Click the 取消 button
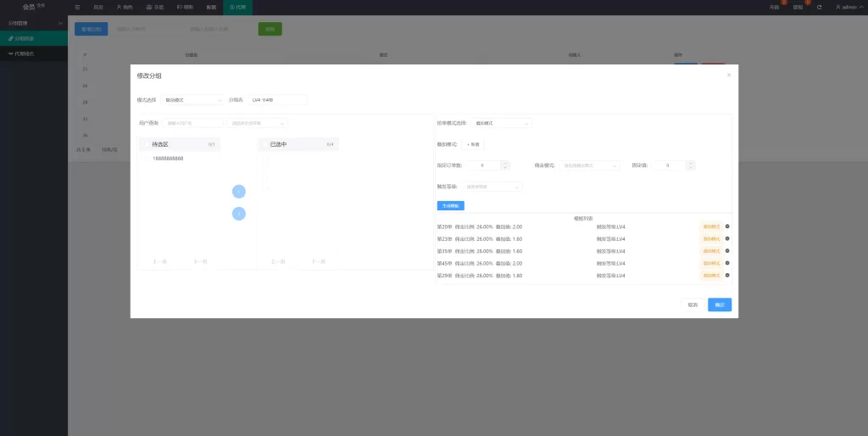Viewport: 868px width, 436px height. (693, 305)
